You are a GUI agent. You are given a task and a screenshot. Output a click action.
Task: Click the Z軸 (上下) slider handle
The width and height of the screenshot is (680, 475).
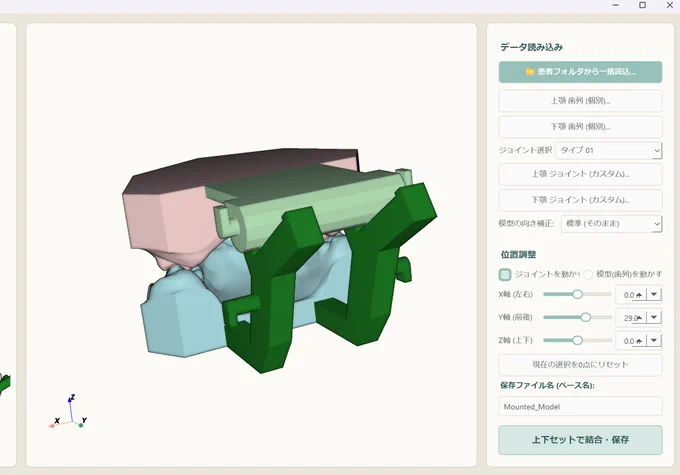(x=577, y=340)
